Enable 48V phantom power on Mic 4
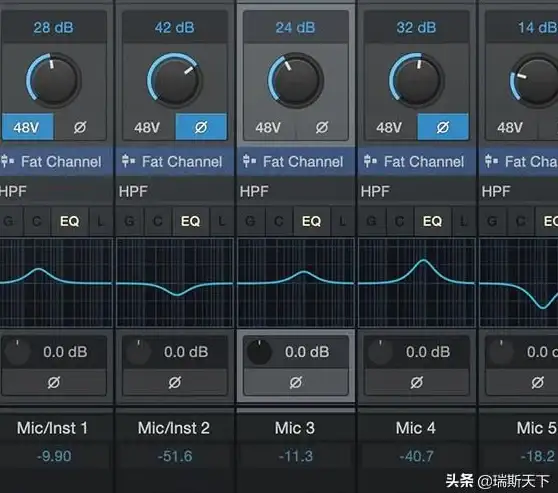 [x=390, y=127]
